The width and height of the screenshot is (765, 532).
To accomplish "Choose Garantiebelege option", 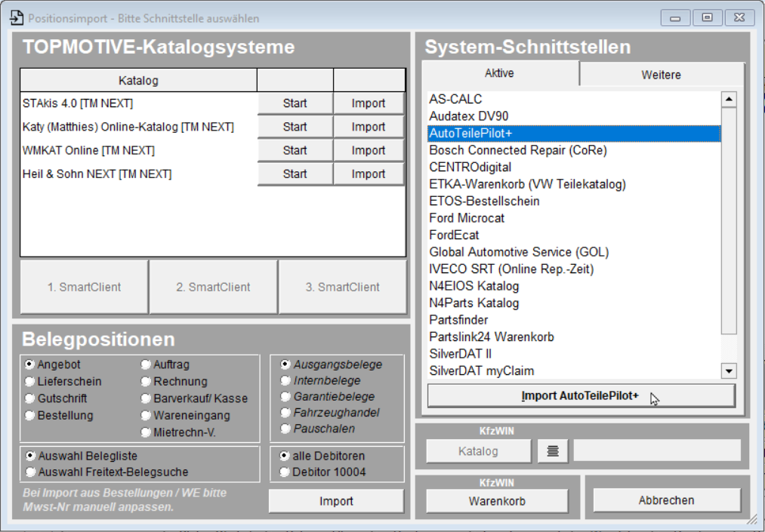I will 285,396.
